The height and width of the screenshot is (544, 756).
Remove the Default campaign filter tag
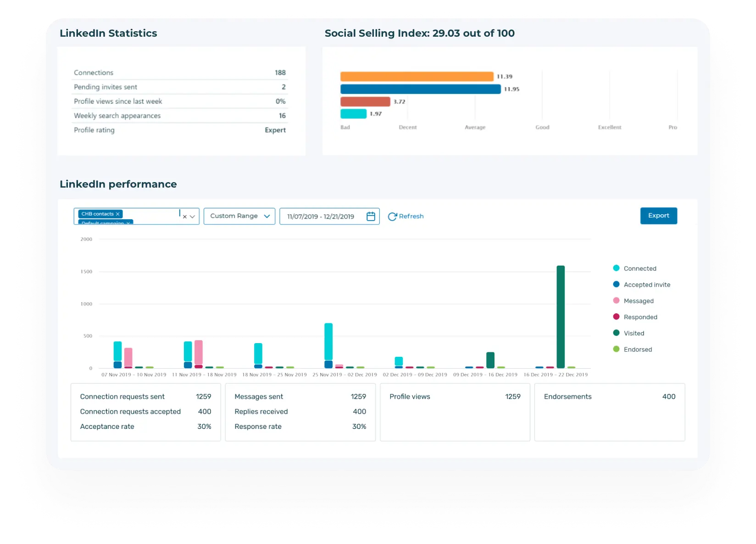[x=129, y=223]
